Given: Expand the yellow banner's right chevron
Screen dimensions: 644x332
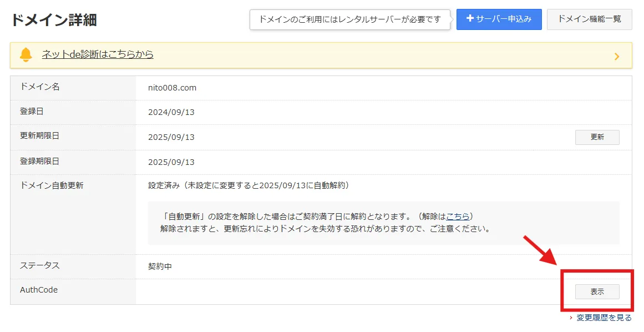Looking at the screenshot, I should coord(616,56).
